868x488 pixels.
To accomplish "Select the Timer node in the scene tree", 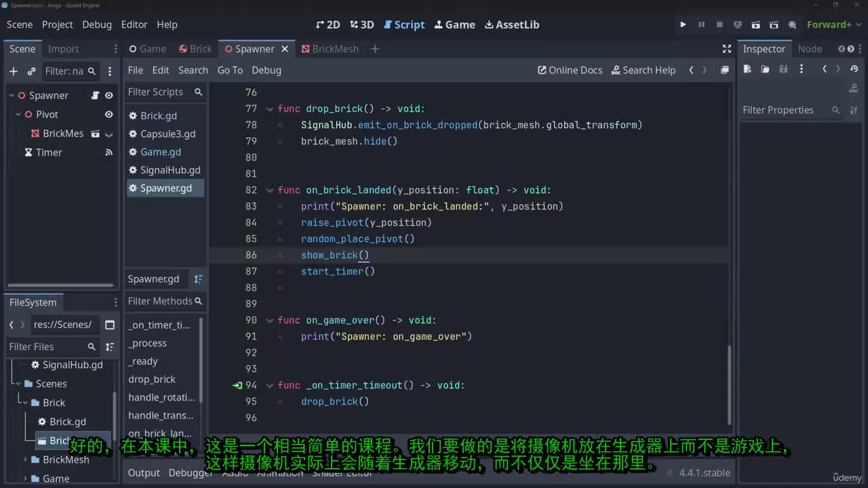I will [49, 152].
